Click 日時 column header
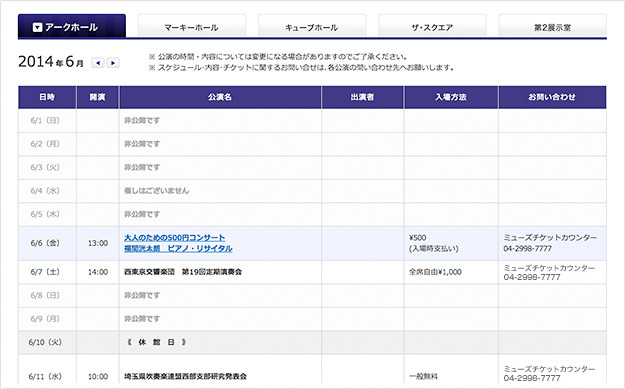The height and width of the screenshot is (389, 625). (x=47, y=97)
